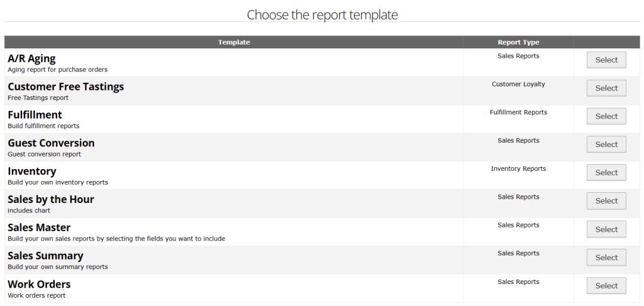This screenshot has width=644, height=306.
Task: Open the Customer Free Tastings title
Action: tap(65, 87)
